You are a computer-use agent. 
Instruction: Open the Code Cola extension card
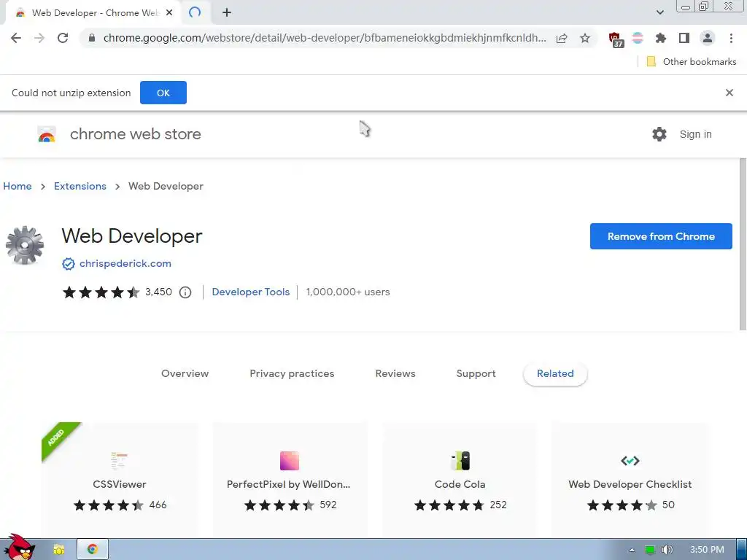(x=460, y=480)
